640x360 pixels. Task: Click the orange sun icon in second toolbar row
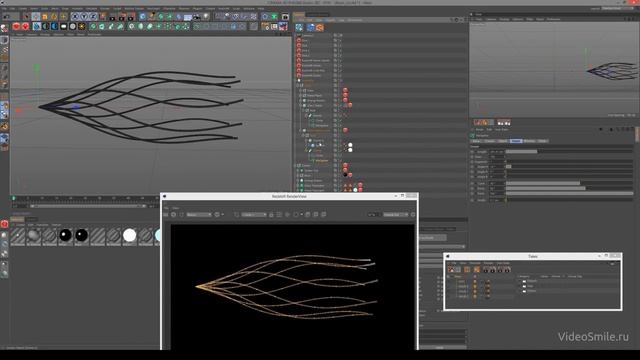pyautogui.click(x=82, y=27)
